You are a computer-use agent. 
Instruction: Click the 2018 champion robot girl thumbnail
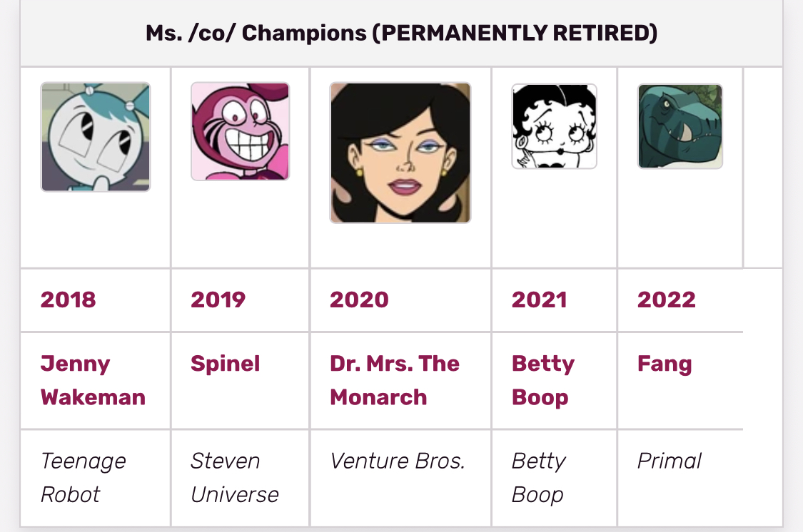[96, 137]
